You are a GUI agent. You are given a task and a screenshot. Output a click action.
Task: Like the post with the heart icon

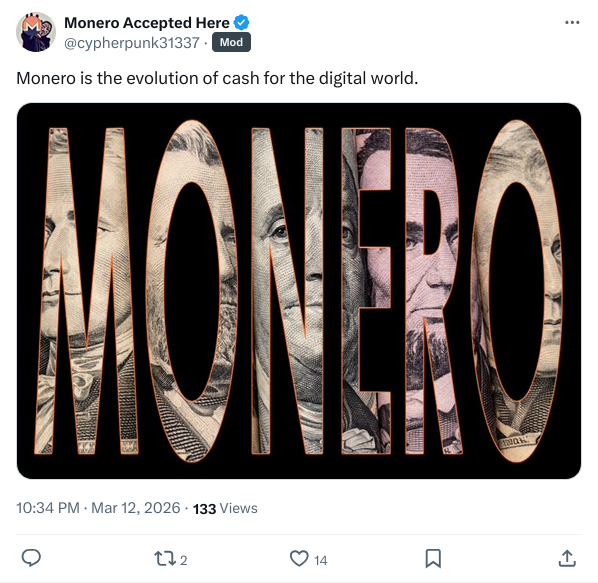[299, 559]
